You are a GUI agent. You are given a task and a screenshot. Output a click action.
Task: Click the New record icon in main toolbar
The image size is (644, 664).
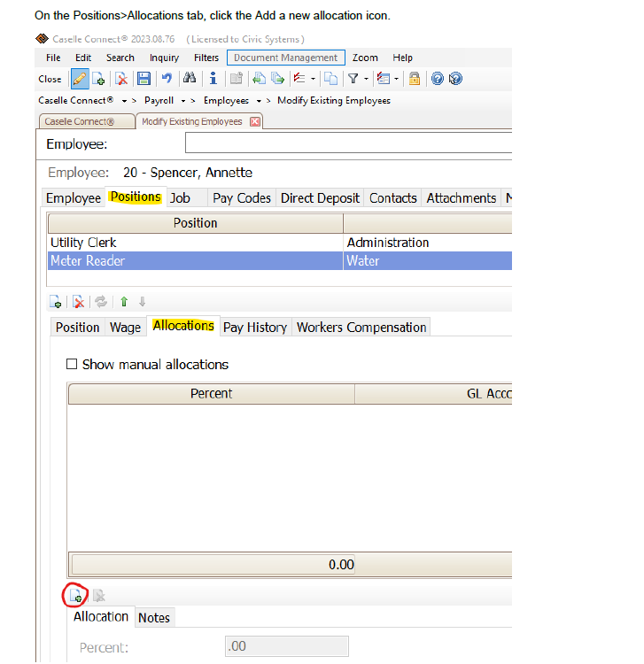[98, 79]
